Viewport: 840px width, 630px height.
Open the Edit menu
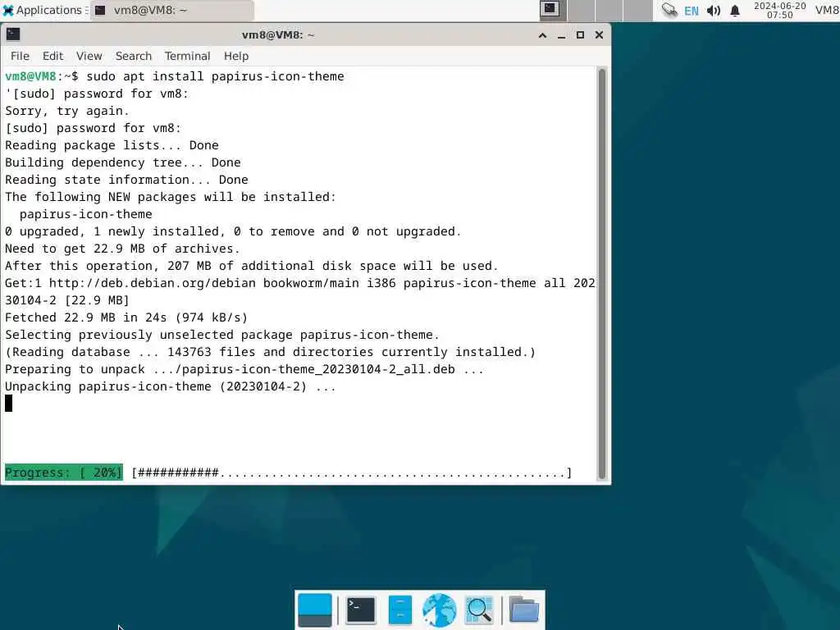[53, 57]
